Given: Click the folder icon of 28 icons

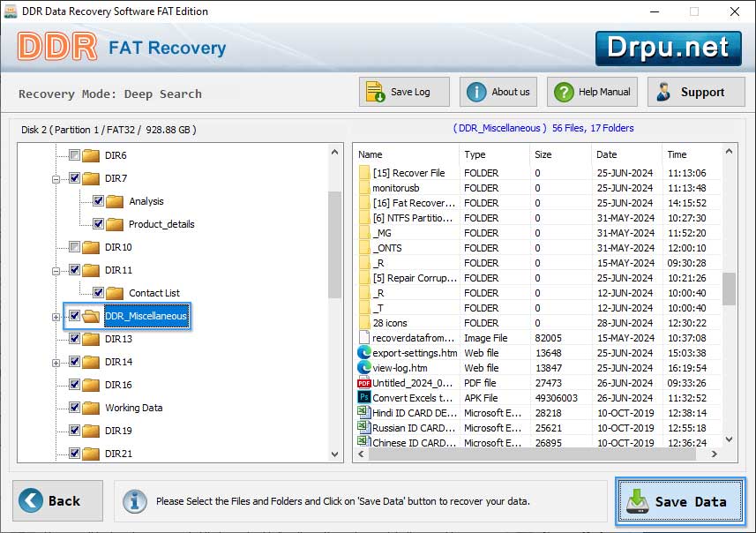Looking at the screenshot, I should [364, 323].
